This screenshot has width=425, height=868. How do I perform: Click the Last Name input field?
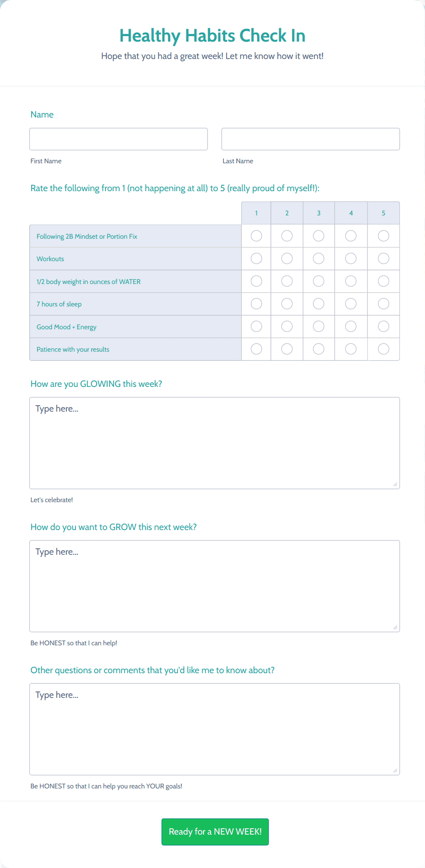[x=310, y=139]
